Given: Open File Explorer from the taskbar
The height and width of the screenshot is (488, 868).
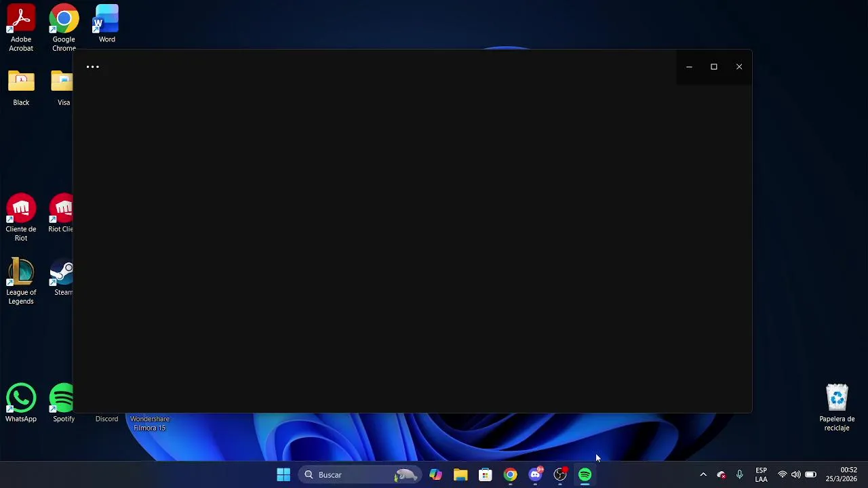Looking at the screenshot, I should pos(460,475).
